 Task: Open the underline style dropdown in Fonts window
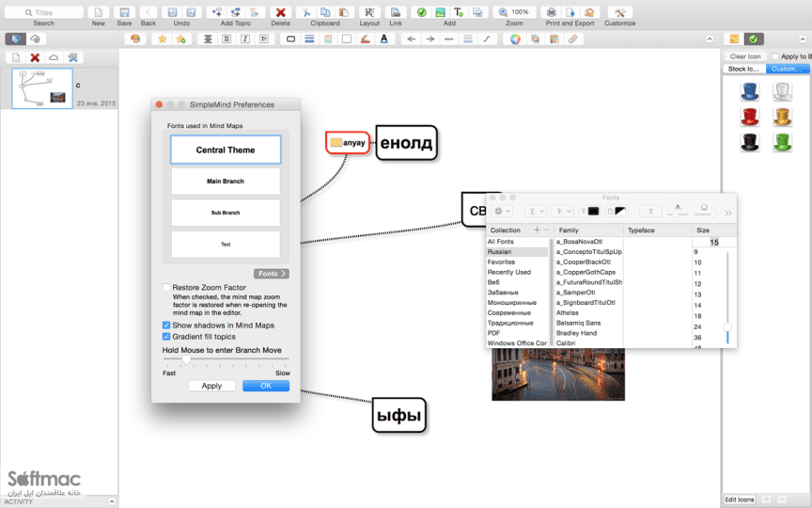coord(536,211)
